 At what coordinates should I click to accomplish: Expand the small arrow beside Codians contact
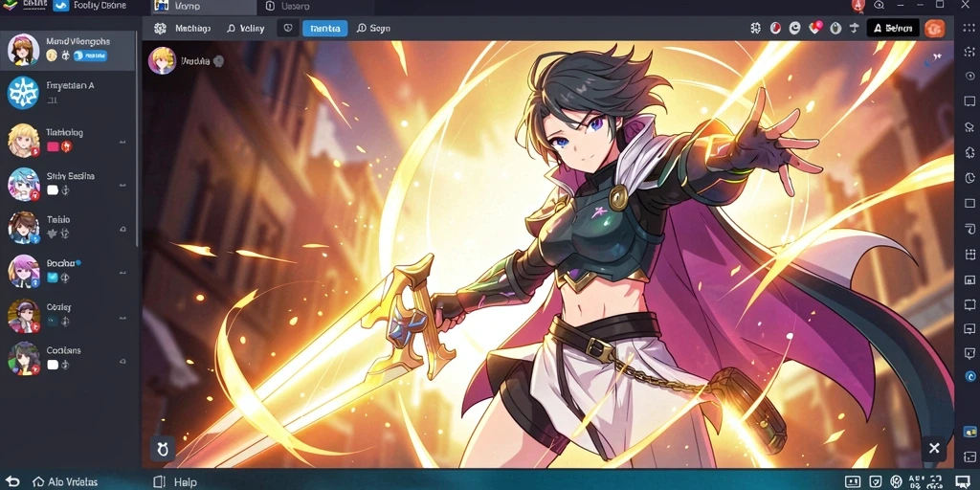tap(122, 361)
